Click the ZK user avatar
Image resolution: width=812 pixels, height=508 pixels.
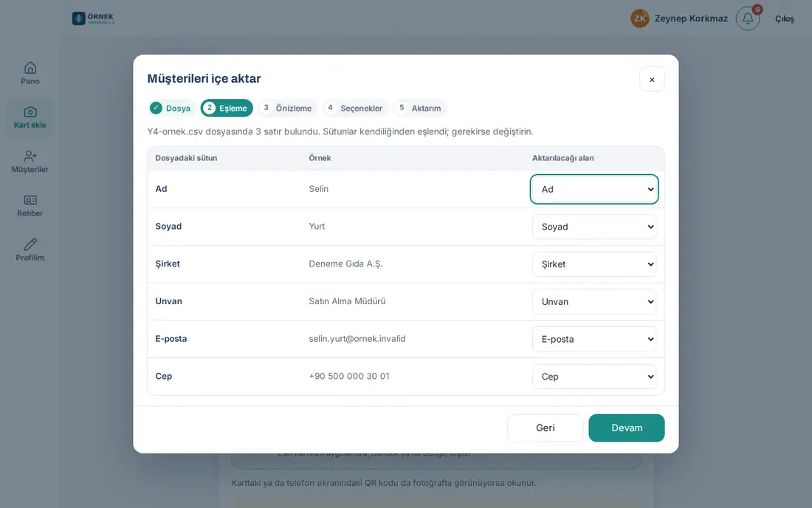click(640, 18)
